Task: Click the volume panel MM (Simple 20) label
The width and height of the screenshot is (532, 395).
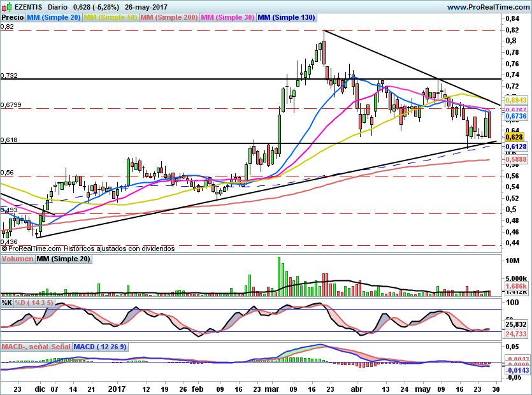Action: point(63,259)
